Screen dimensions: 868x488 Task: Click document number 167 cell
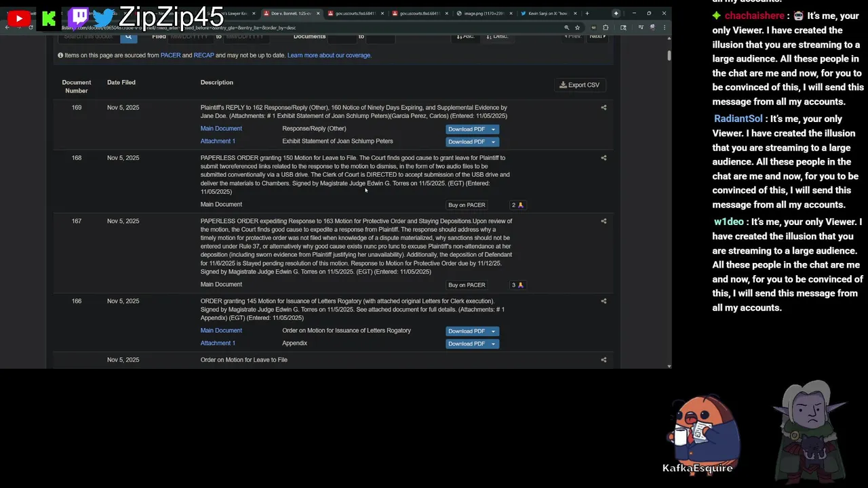[77, 221]
